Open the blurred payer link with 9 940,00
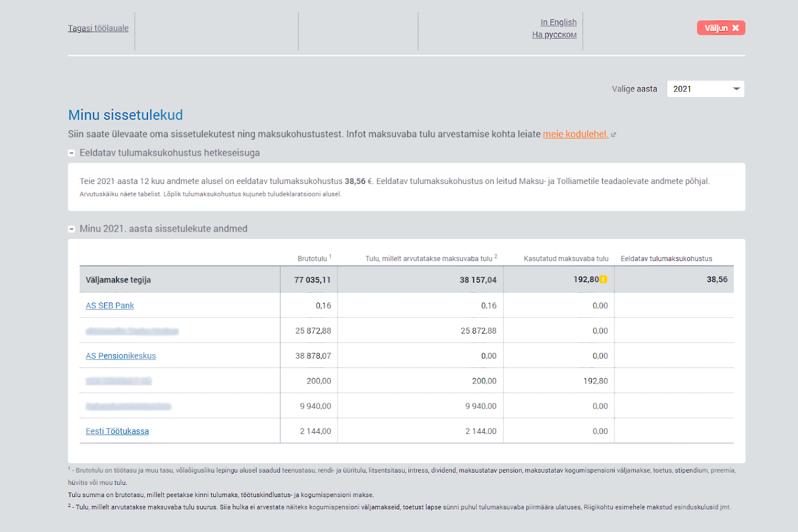This screenshot has width=798, height=532. 129,406
